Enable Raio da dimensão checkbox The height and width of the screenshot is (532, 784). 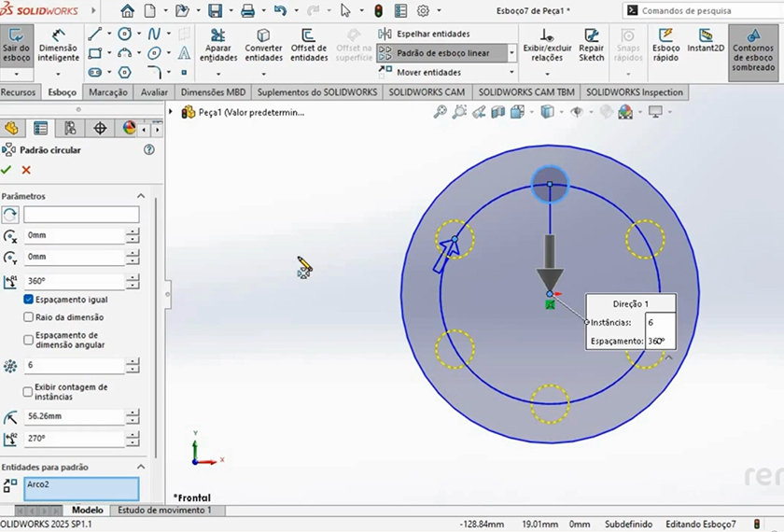point(29,317)
